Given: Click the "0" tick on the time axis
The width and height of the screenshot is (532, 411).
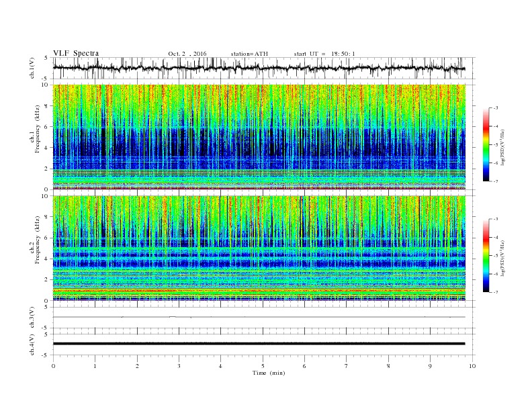Looking at the screenshot, I should [x=53, y=366].
